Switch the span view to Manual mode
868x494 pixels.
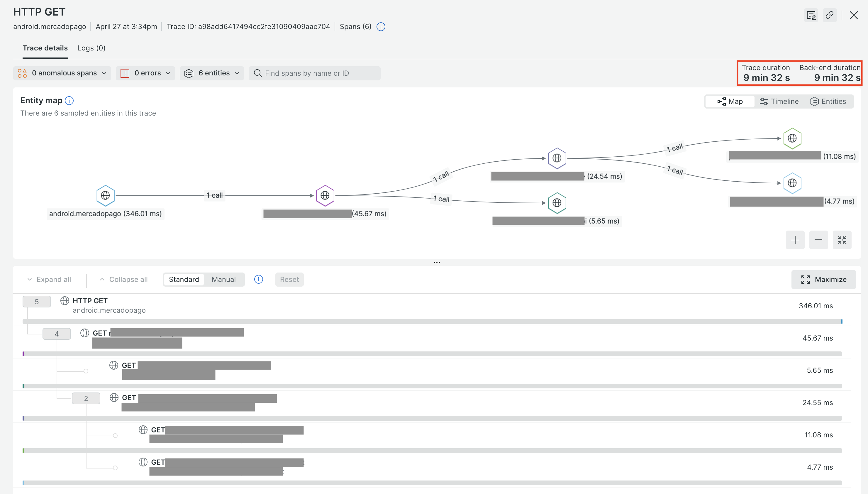pos(223,279)
